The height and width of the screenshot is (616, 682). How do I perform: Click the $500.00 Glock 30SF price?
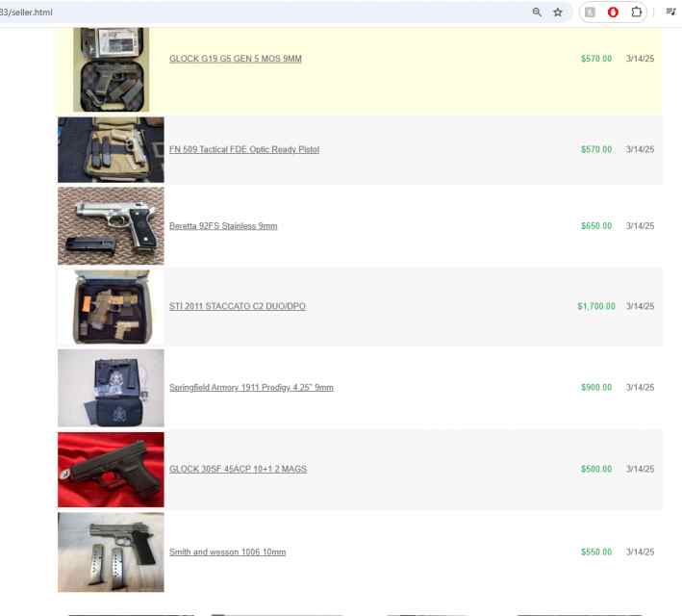[596, 469]
